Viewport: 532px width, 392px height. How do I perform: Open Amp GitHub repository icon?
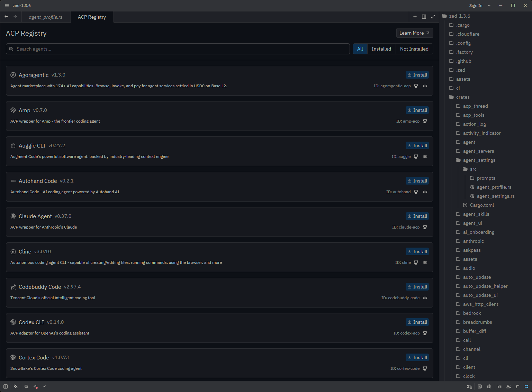(425, 121)
